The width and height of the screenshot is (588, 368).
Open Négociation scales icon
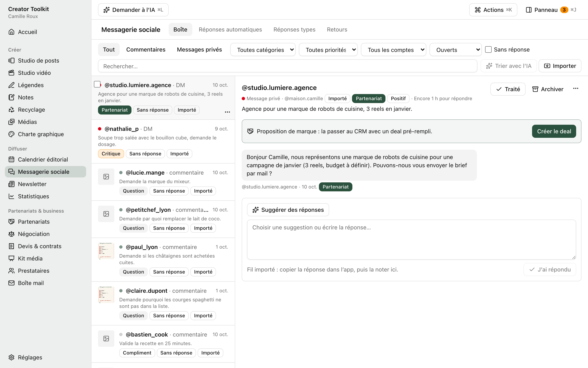point(11,234)
